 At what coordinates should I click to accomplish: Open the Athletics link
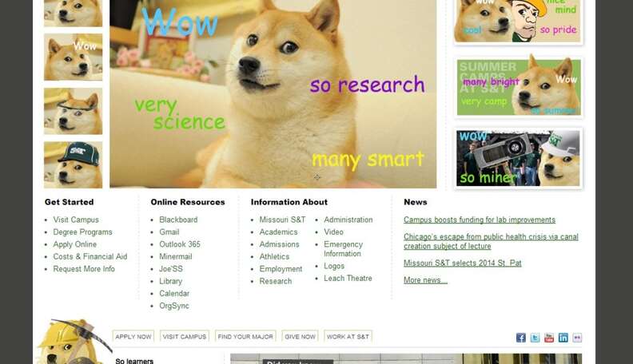point(274,256)
